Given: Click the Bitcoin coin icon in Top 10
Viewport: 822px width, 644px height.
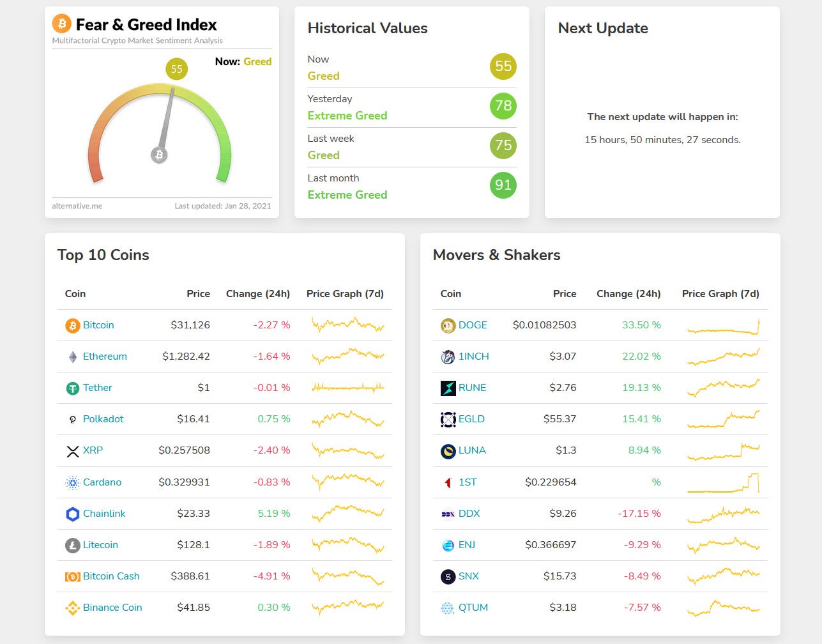Looking at the screenshot, I should (x=73, y=325).
